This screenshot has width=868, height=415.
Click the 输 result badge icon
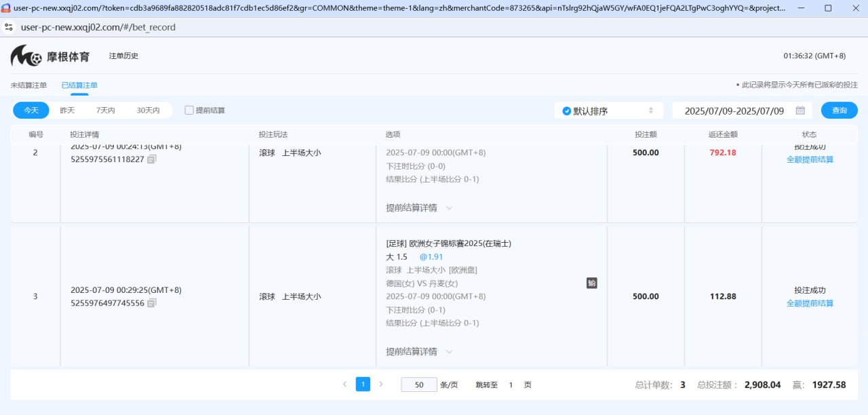(x=592, y=283)
